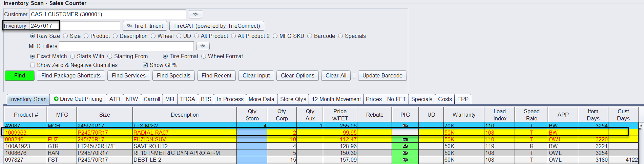Open Tire Fitment search

click(x=145, y=26)
